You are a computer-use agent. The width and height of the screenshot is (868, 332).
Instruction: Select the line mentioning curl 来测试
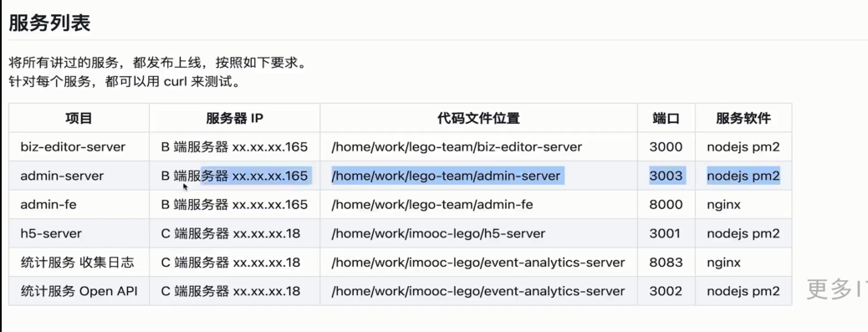click(x=125, y=83)
